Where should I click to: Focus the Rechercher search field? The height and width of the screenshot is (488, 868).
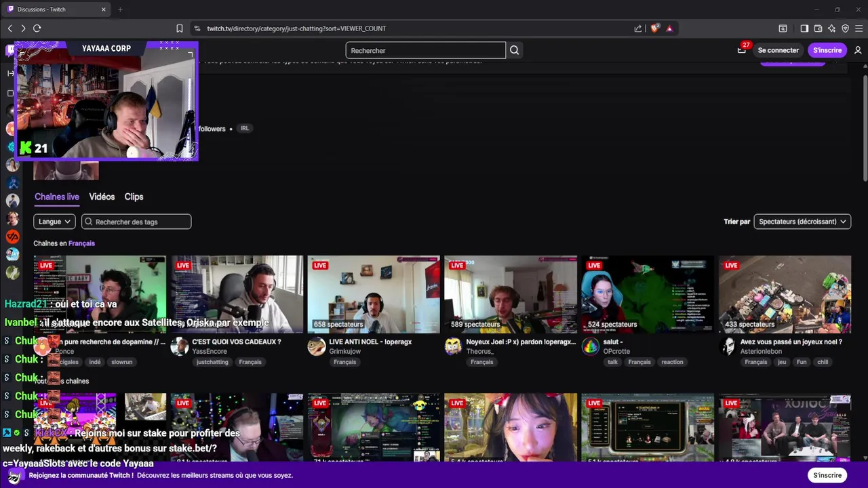(x=426, y=50)
